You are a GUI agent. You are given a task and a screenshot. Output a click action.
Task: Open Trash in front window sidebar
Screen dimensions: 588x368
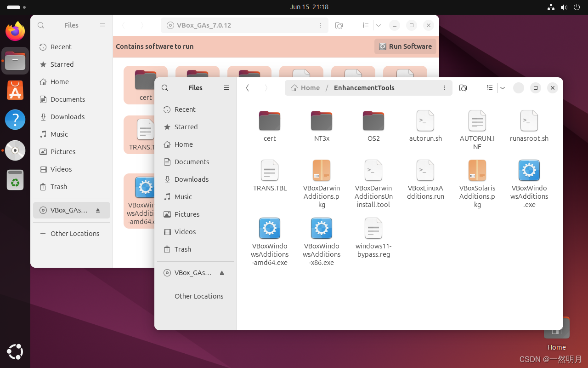pos(196,249)
